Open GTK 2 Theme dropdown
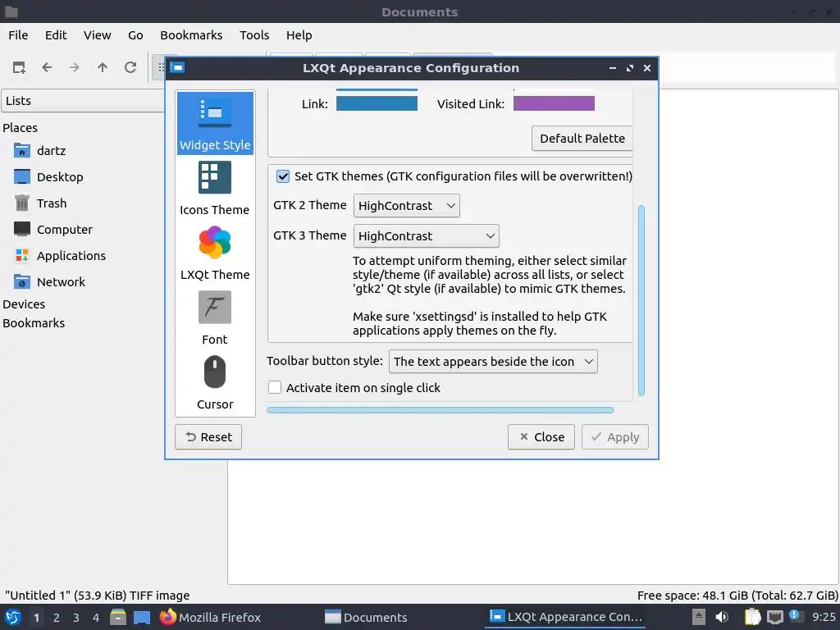 click(407, 206)
